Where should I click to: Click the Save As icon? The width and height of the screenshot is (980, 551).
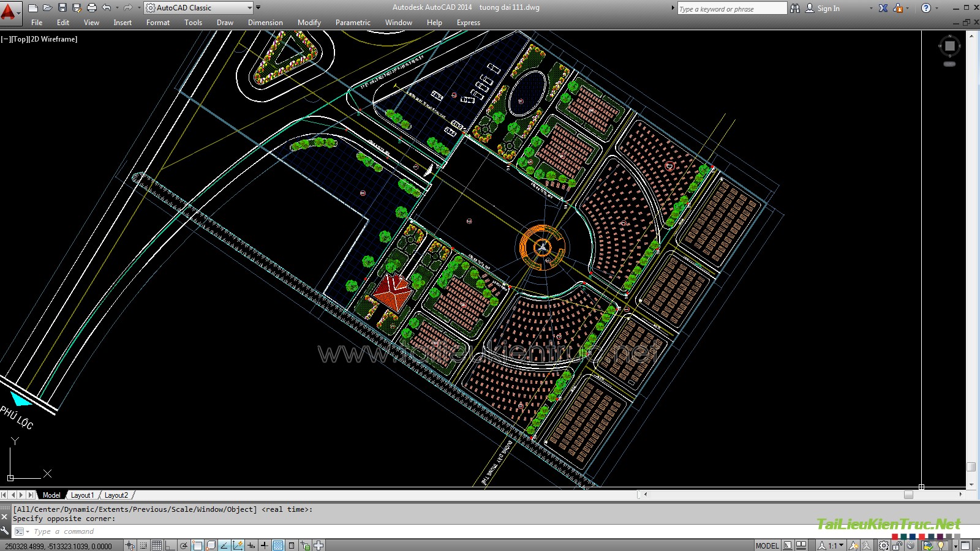coord(77,8)
